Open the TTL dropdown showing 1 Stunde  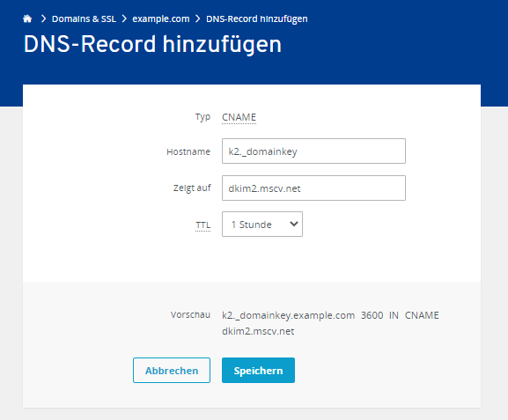click(262, 225)
